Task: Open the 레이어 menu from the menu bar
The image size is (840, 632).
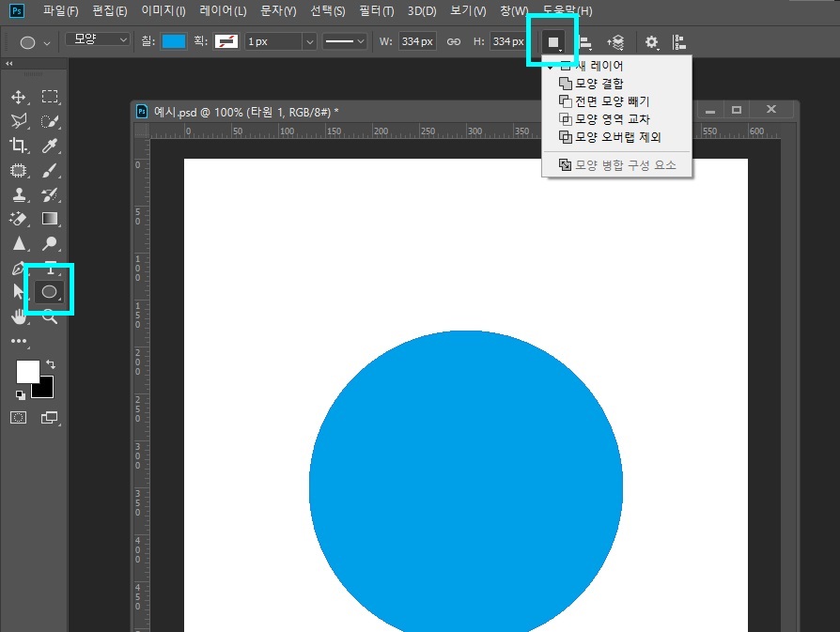Action: [x=221, y=10]
